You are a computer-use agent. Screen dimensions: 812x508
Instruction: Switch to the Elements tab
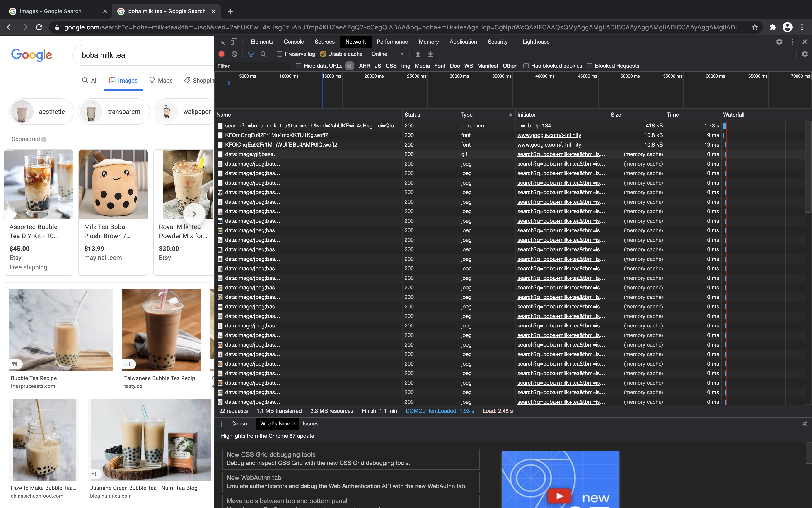(x=262, y=42)
